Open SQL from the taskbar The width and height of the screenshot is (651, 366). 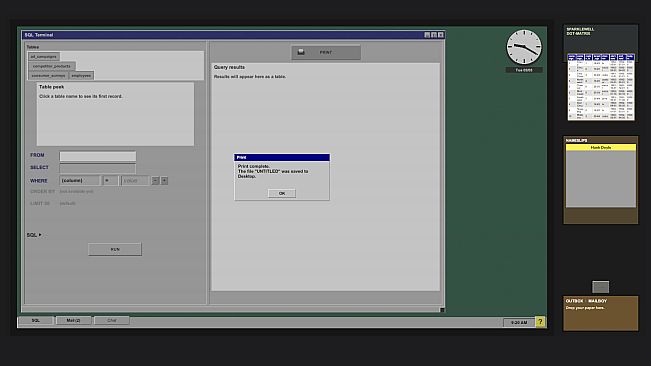[36, 320]
